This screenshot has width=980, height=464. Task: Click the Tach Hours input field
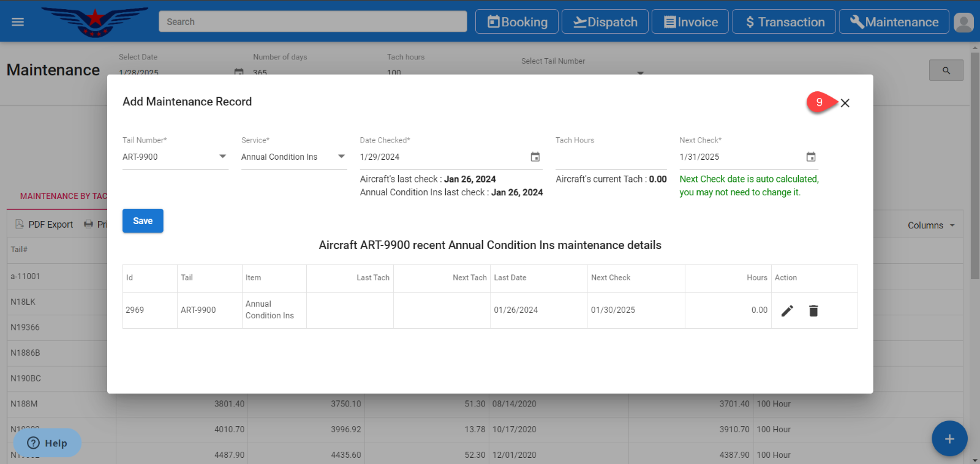[x=611, y=158]
